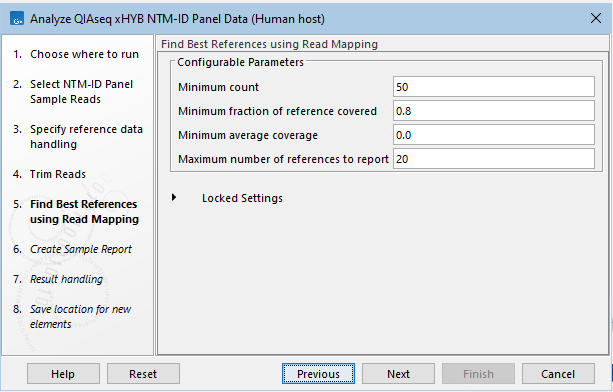Close the dialog with the X button
Viewport: 613px width, 392px height.
pyautogui.click(x=596, y=18)
